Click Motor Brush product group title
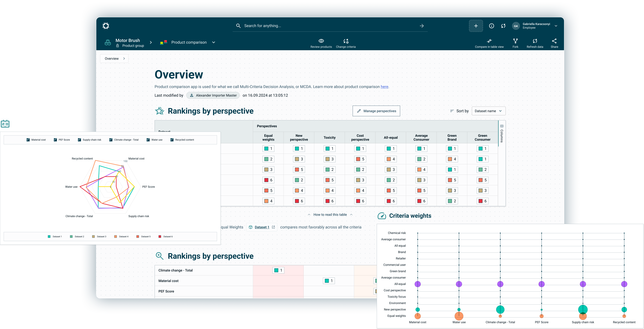Image resolution: width=644 pixels, height=329 pixels. 128,40
